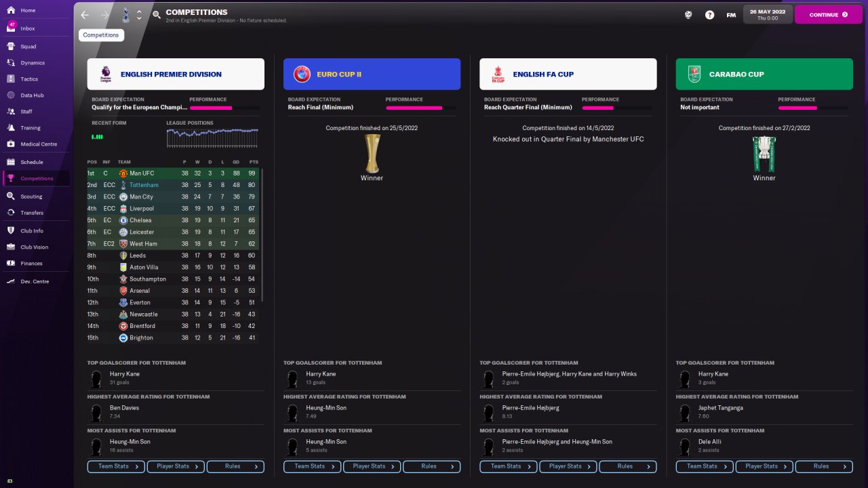868x488 pixels.
Task: Click Dele Alli under most assists
Action: 711,442
